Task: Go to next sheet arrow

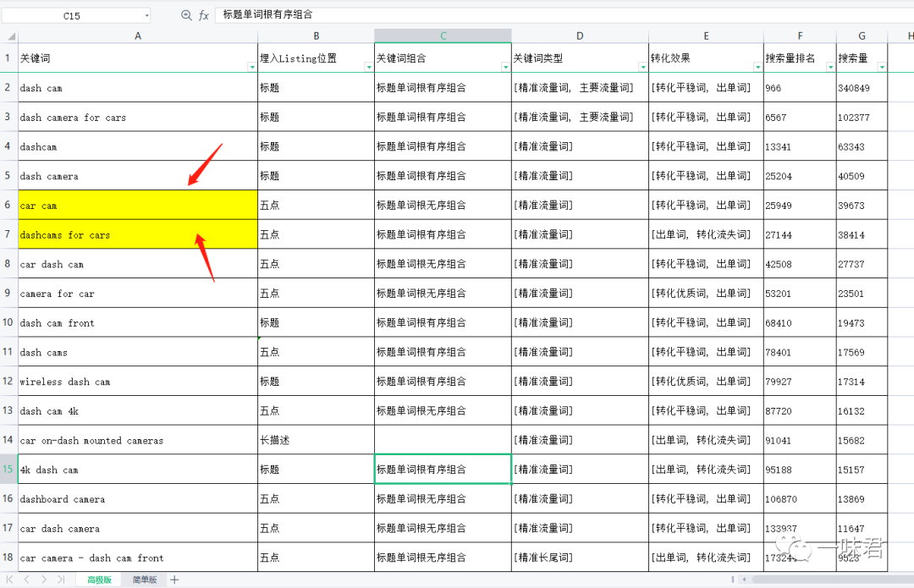Action: pyautogui.click(x=43, y=580)
